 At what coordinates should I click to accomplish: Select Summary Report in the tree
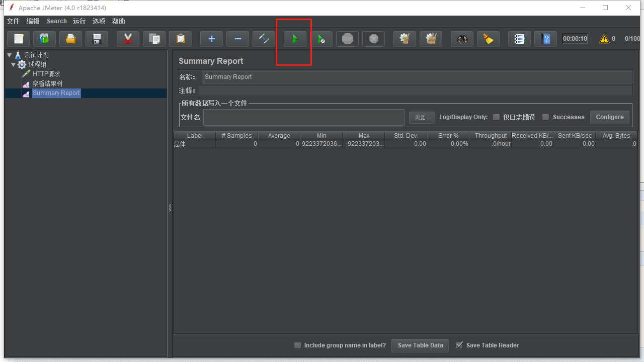56,93
